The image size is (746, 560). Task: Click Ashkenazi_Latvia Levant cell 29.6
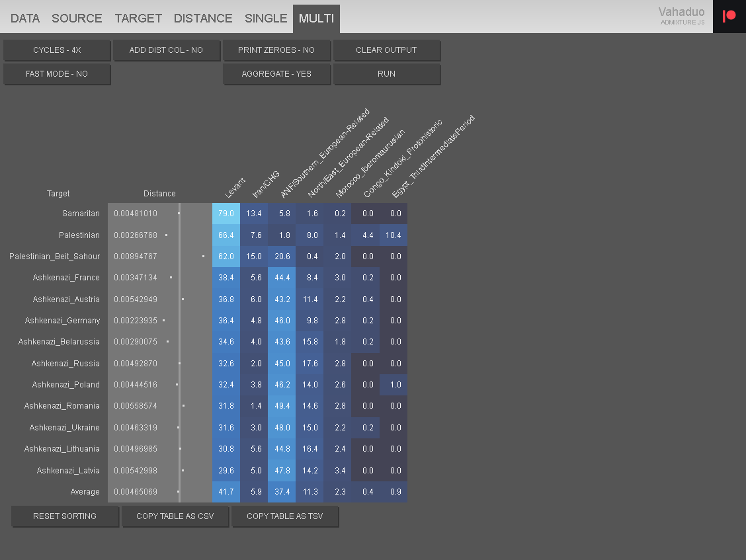[x=226, y=471]
